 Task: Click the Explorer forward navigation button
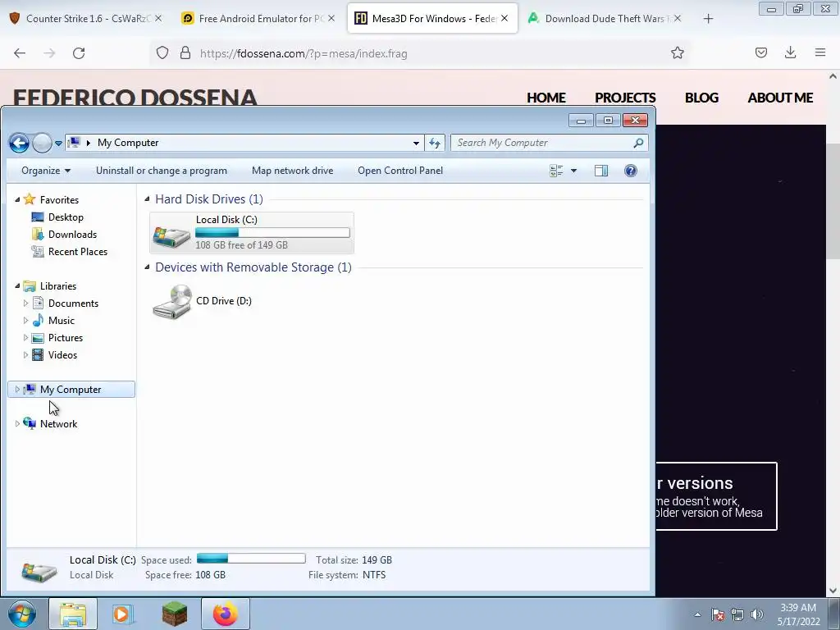pyautogui.click(x=42, y=143)
